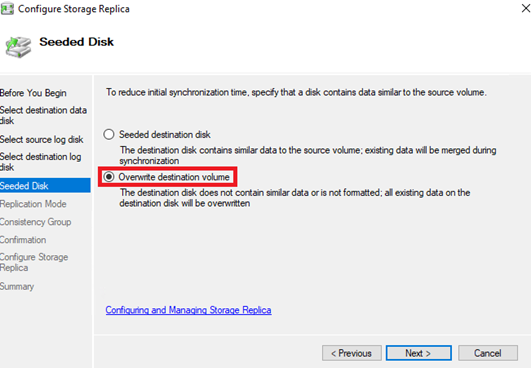This screenshot has height=368, width=531.
Task: Click the highlighted Seeded Disk step
Action: [45, 186]
